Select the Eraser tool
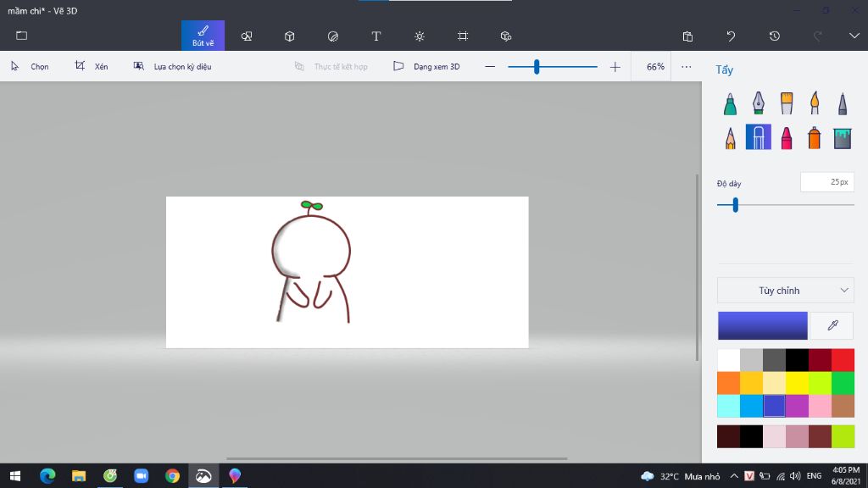This screenshot has height=488, width=868. (759, 136)
